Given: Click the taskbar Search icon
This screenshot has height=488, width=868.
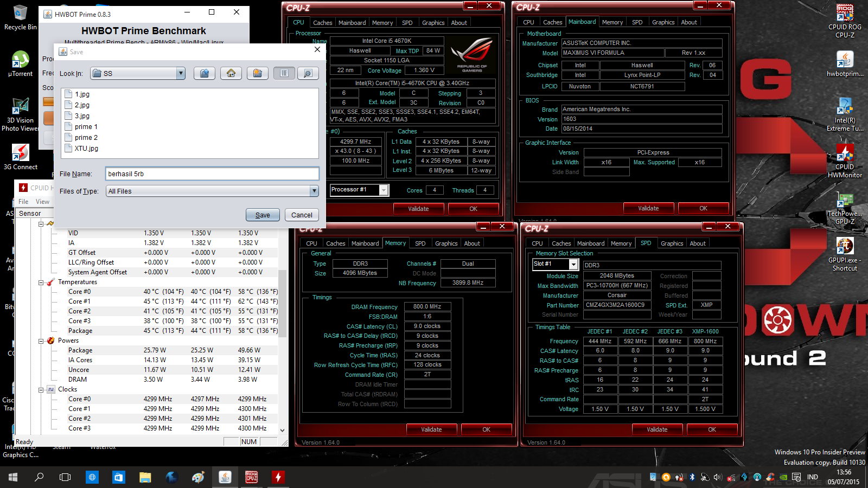Looking at the screenshot, I should pos(39,477).
